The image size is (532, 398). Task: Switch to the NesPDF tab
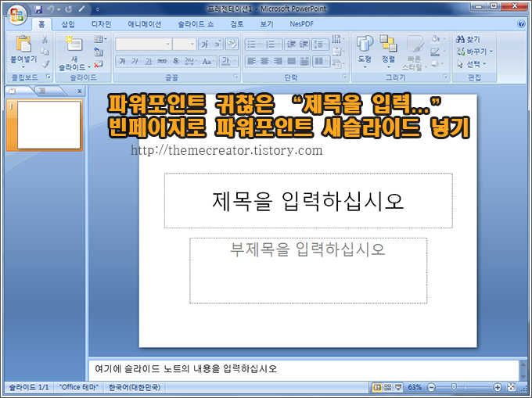[302, 24]
